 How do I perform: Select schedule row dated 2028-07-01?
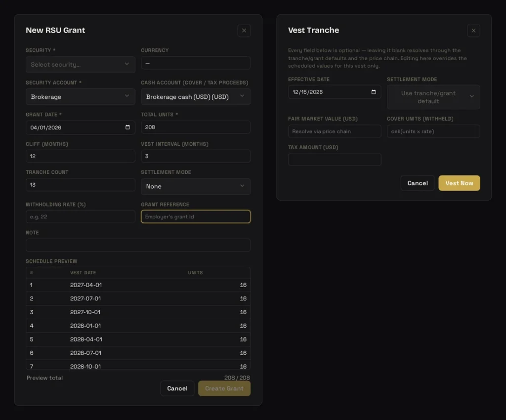138,353
